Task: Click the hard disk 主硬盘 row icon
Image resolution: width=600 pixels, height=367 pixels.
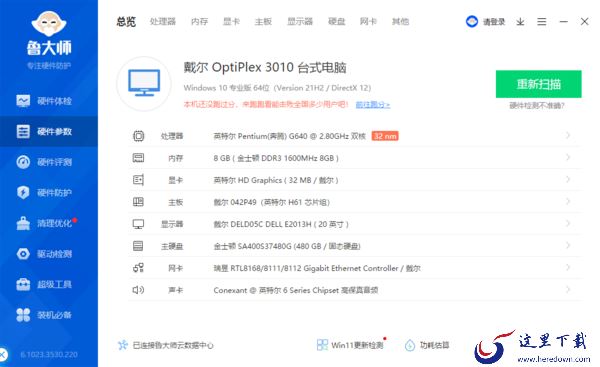Action: click(139, 246)
